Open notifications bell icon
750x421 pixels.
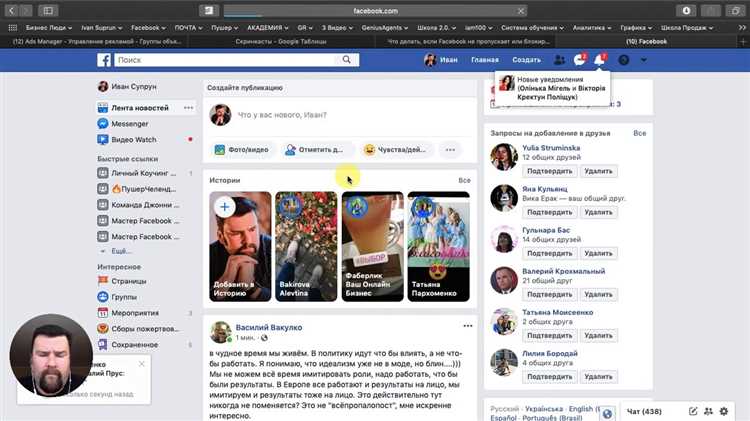pos(599,60)
